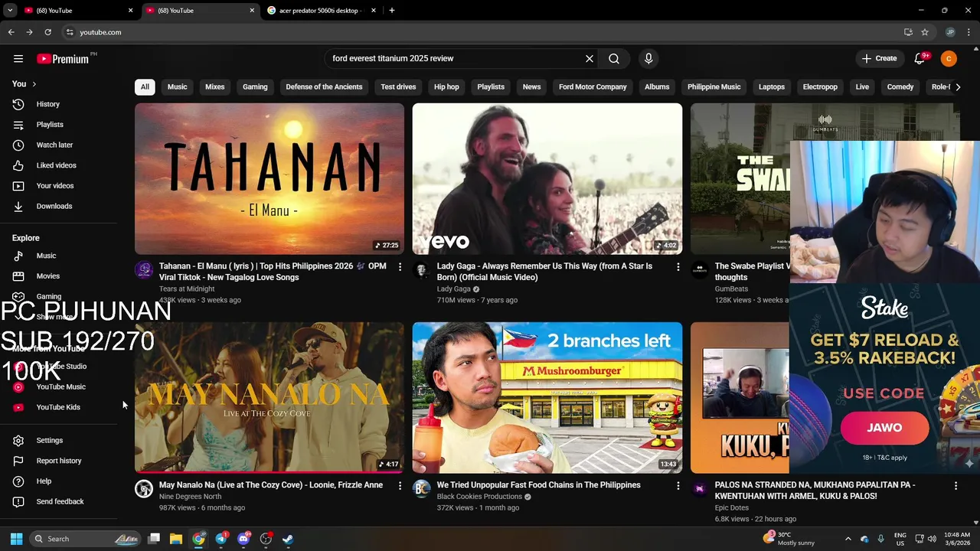Show hidden system tray icons
Viewport: 980px width, 551px height.
coord(848,539)
